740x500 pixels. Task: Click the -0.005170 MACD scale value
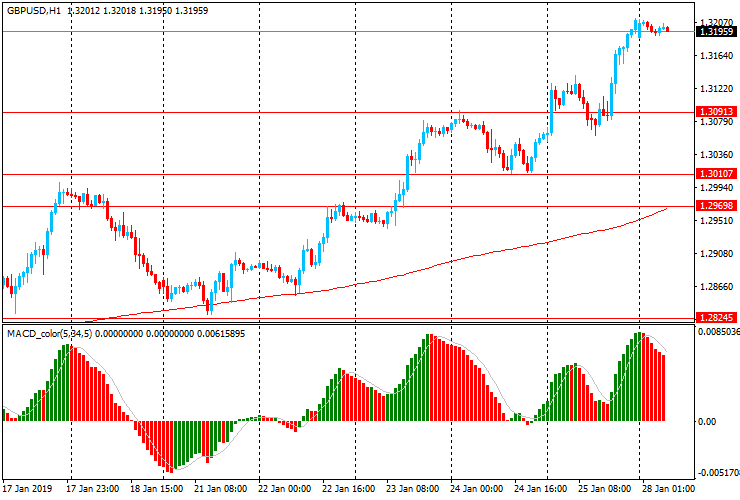pyautogui.click(x=718, y=473)
